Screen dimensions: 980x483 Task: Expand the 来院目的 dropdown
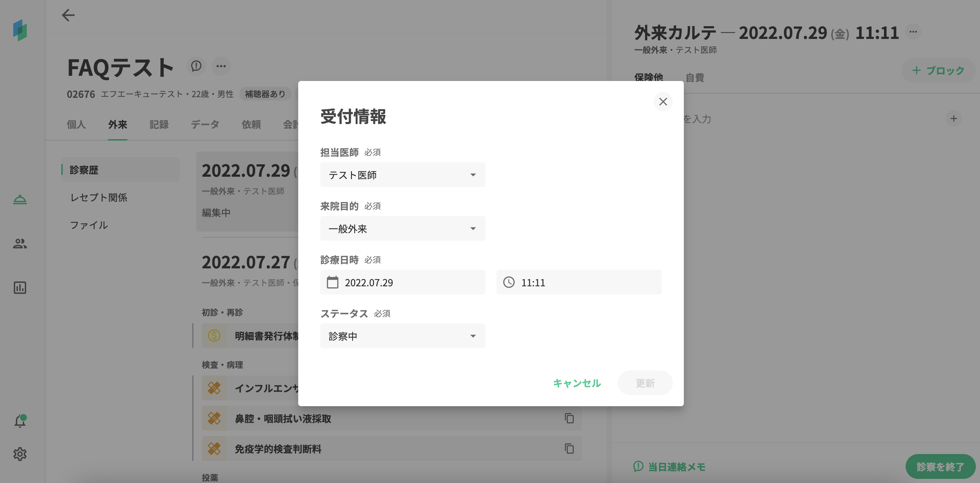403,228
